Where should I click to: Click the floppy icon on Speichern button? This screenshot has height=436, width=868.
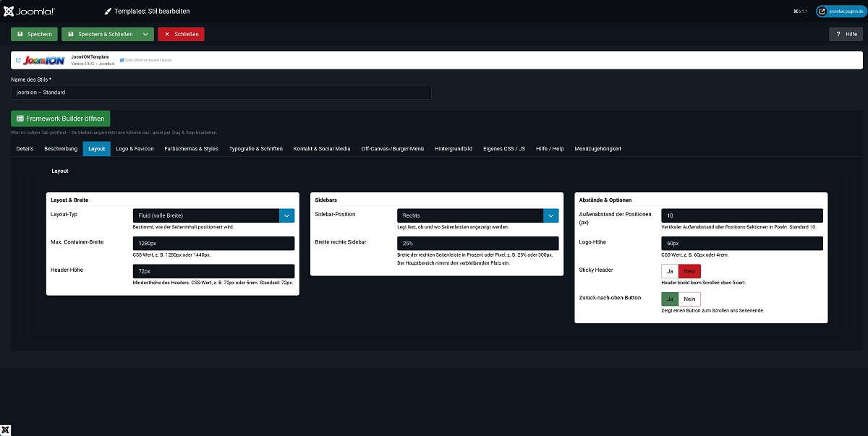(x=20, y=34)
